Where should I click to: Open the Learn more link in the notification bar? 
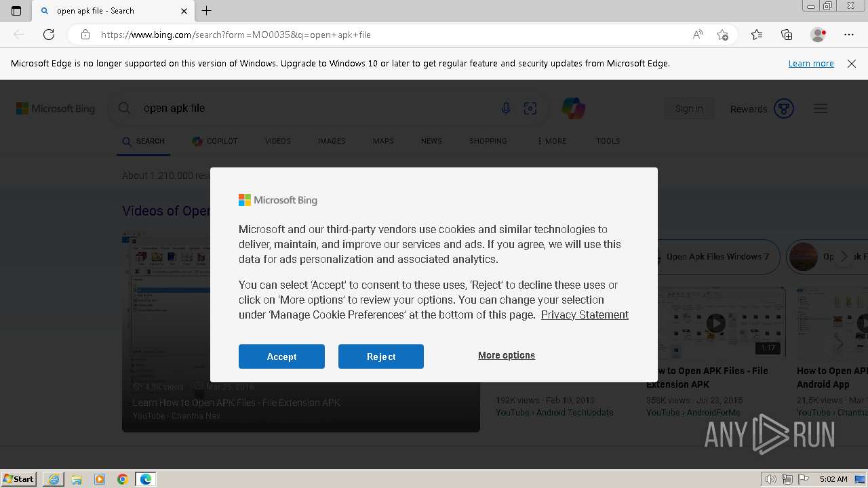(811, 64)
